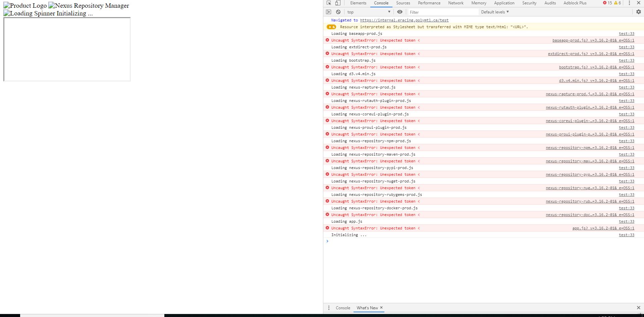
Task: Show the console sidebar panel icon
Action: pyautogui.click(x=328, y=12)
